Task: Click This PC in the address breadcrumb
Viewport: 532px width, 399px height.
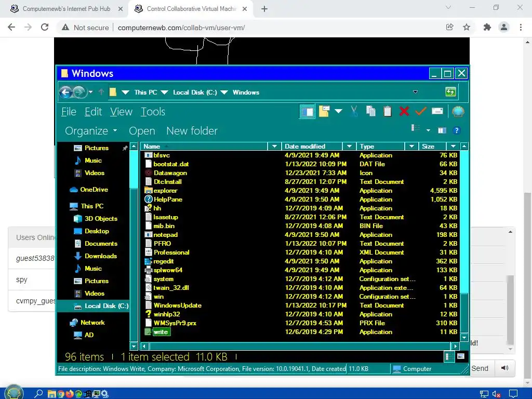Action: (145, 92)
